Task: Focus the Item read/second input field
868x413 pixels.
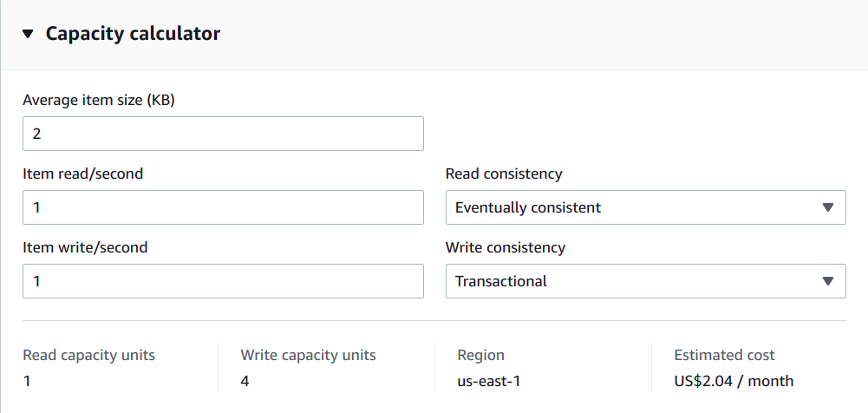Action: point(223,208)
